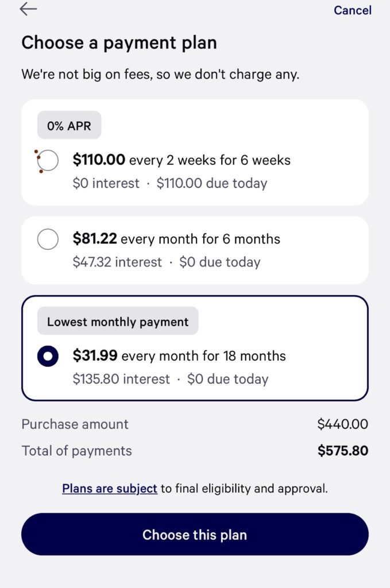390x588 pixels.
Task: Cancel the payment plan selection
Action: coord(353,10)
